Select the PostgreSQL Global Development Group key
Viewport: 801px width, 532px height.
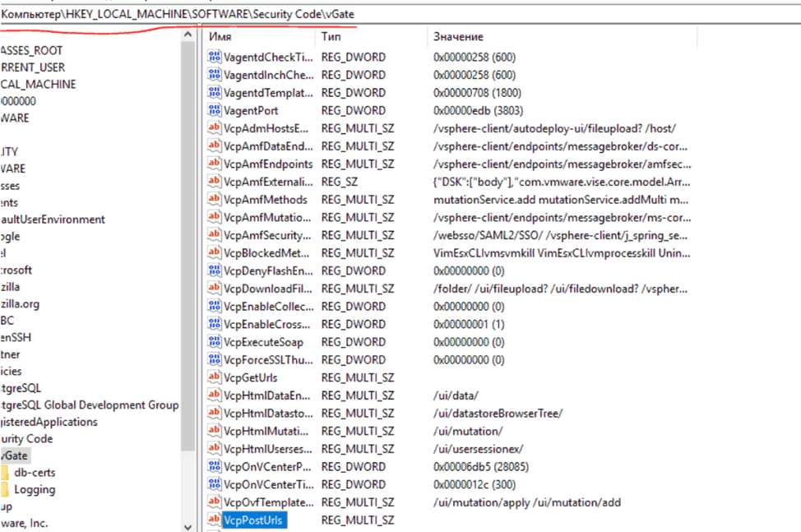tap(89, 405)
